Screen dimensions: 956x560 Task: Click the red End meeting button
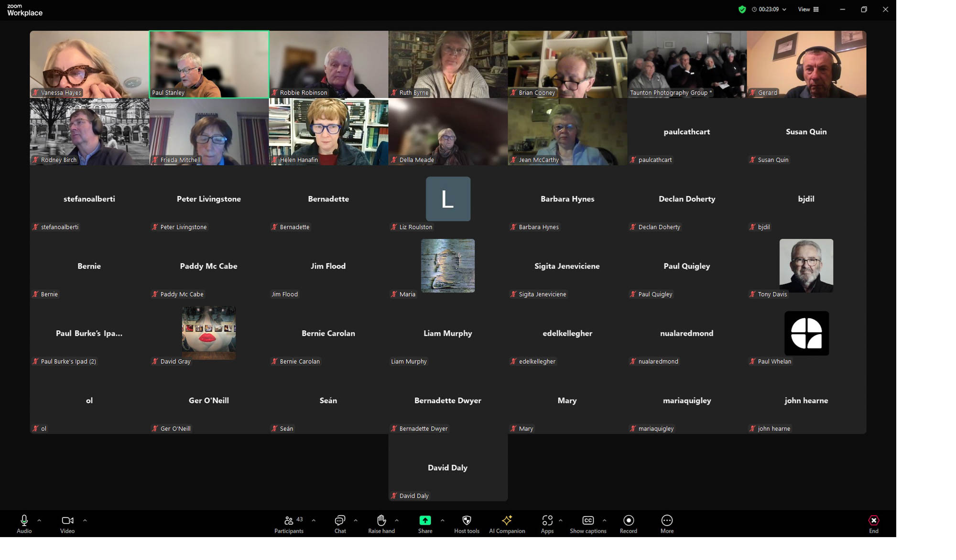pyautogui.click(x=873, y=521)
